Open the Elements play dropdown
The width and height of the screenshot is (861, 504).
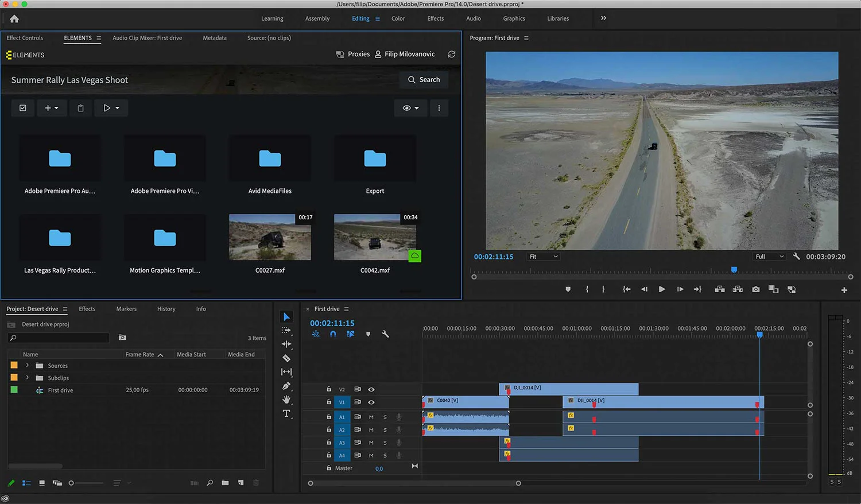[x=111, y=108]
